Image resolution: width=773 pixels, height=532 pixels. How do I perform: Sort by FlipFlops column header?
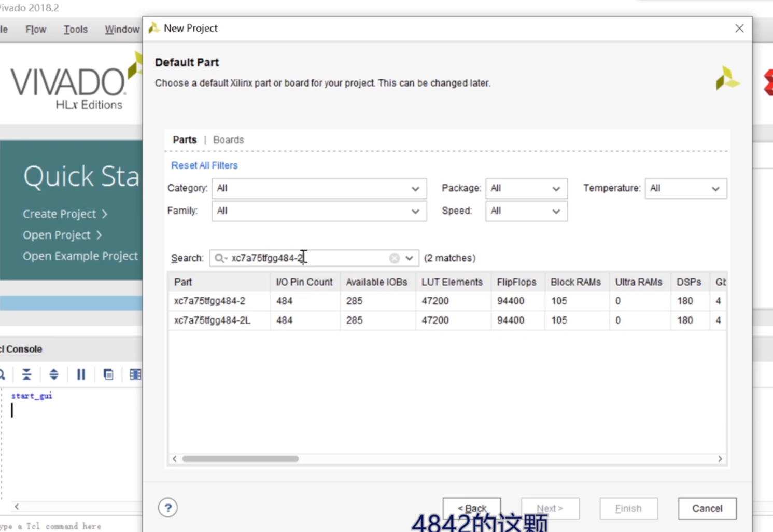[517, 282]
